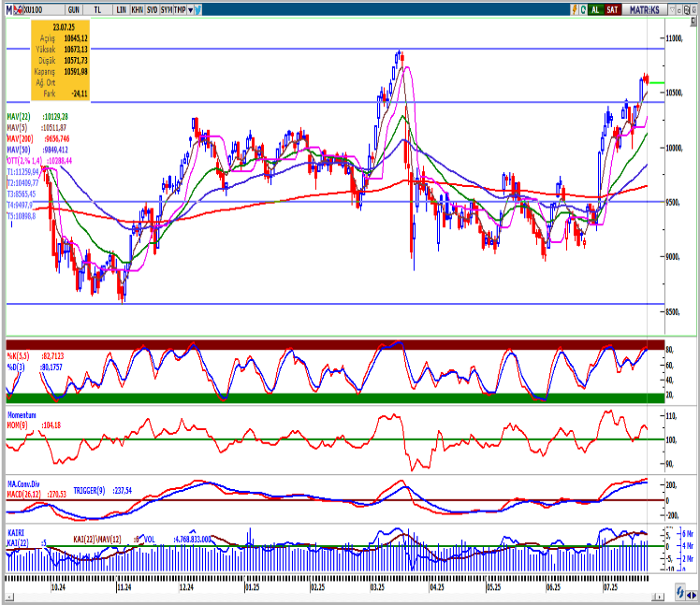Open the SYM symbol toolbar button
Viewport: 700px width, 605px height.
pos(167,9)
